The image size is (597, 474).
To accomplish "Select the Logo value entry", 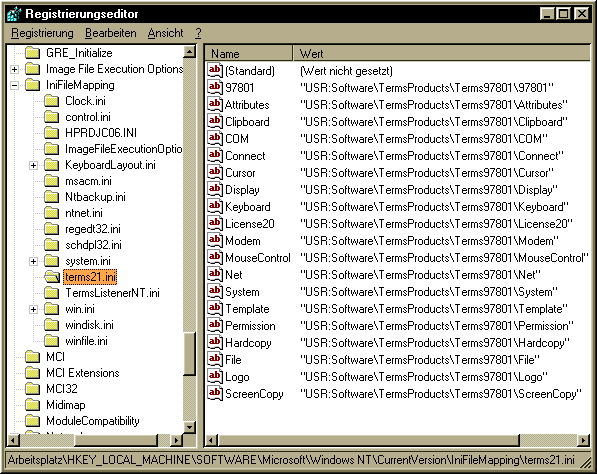I will tap(237, 377).
